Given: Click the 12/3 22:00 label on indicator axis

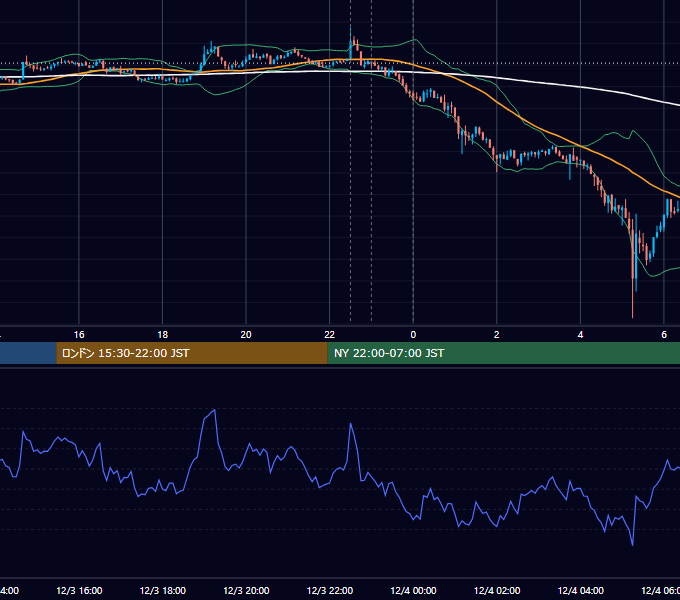Looking at the screenshot, I should [330, 590].
